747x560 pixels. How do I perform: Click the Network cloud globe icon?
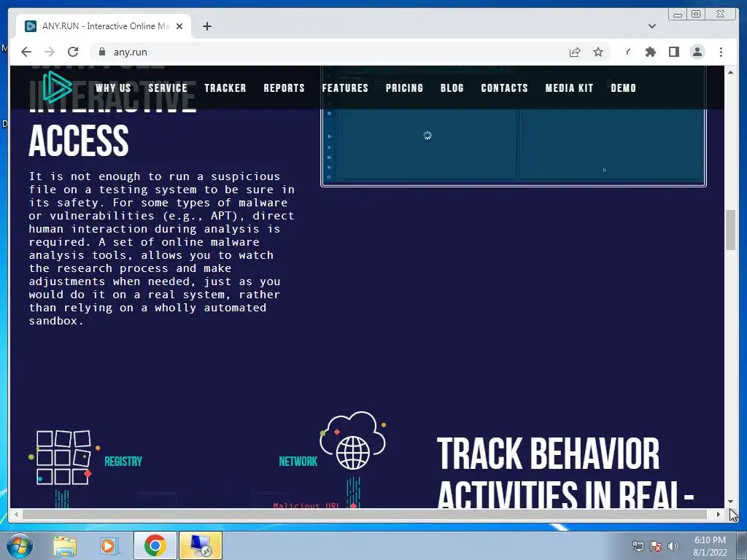click(x=353, y=441)
